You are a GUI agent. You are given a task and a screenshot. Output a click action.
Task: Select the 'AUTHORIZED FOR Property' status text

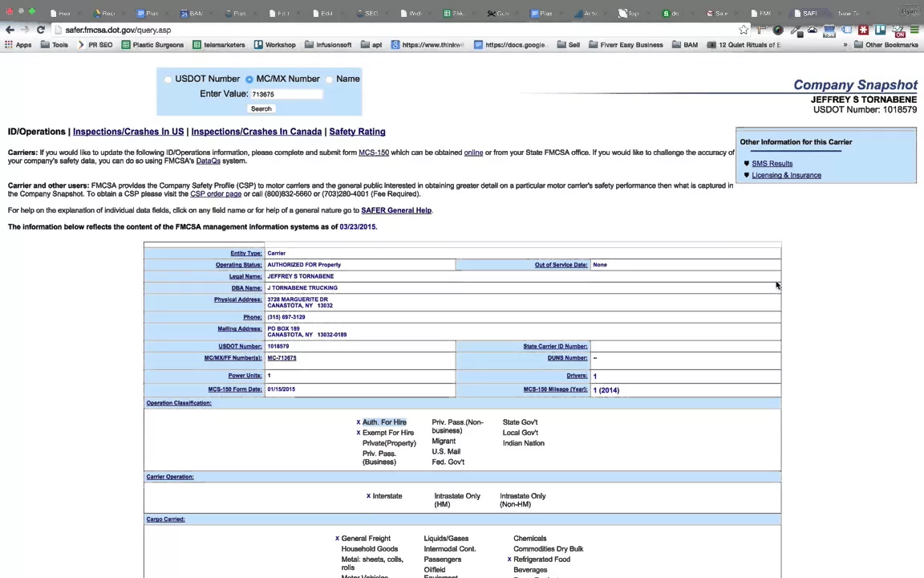pyautogui.click(x=304, y=265)
